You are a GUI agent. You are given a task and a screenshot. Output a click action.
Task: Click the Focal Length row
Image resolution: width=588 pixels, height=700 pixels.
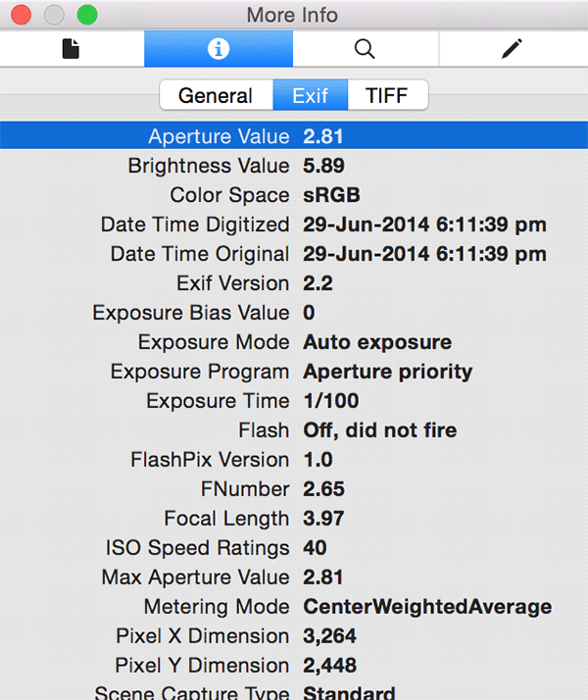click(294, 519)
